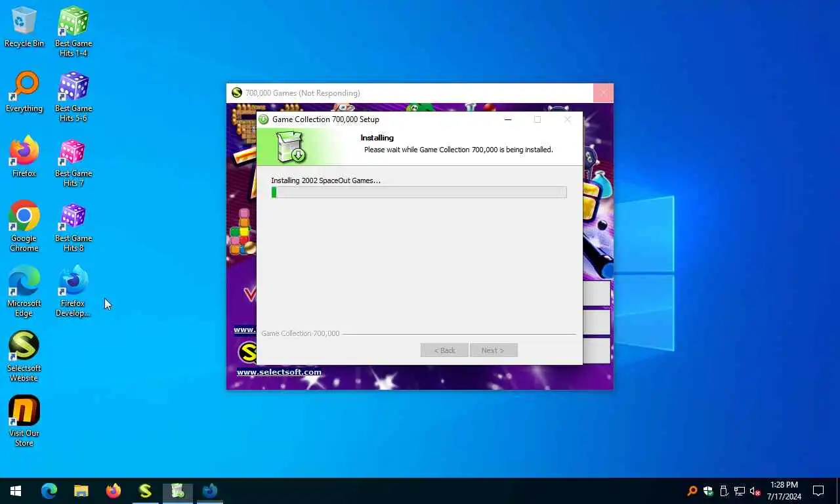Click the safely remove hardware tray icon
840x504 pixels.
click(724, 491)
